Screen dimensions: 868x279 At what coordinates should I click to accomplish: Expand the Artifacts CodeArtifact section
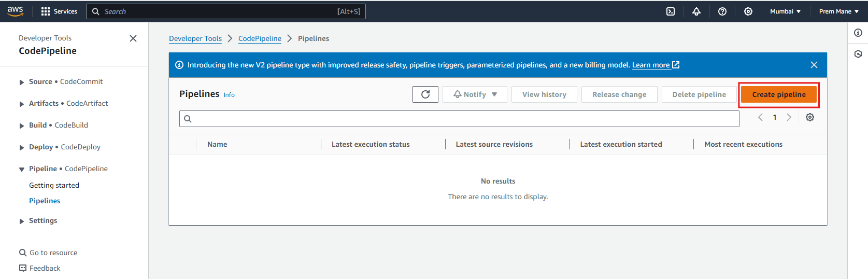[22, 104]
